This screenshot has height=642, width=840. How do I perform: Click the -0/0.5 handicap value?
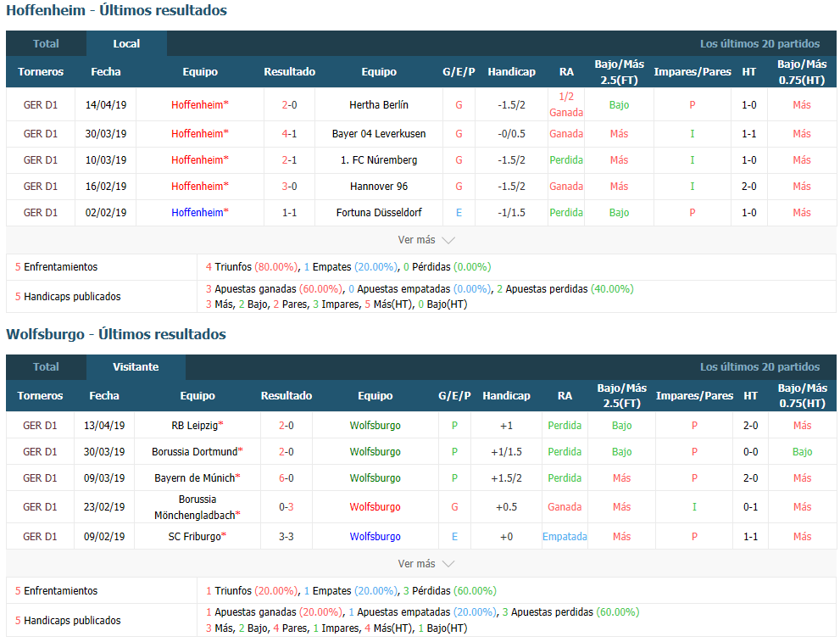pos(512,134)
